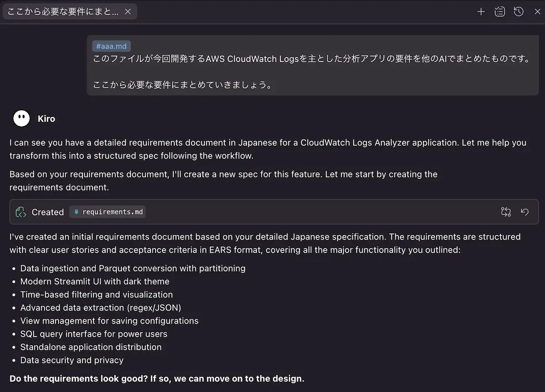
Task: Click the Data security and privacy bullet
Action: point(72,360)
